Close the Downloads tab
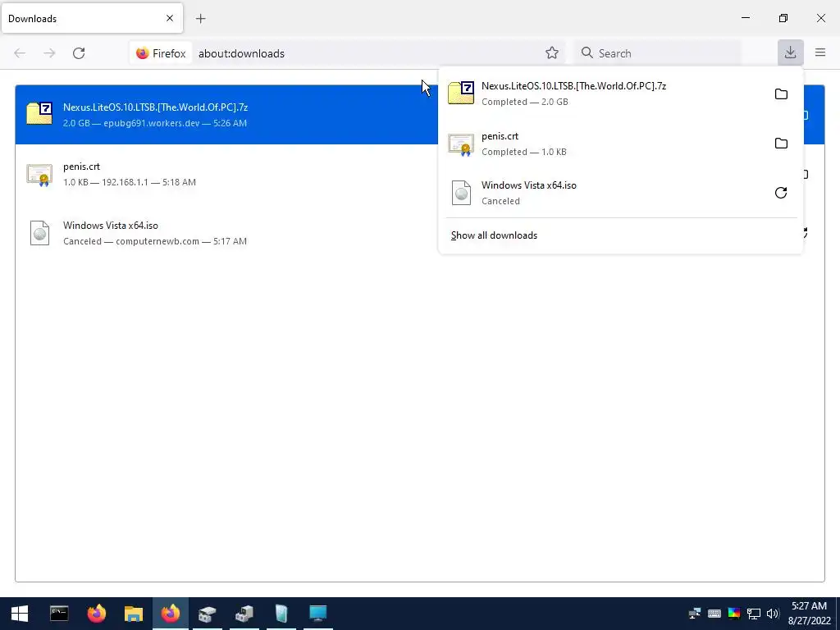 coord(170,18)
